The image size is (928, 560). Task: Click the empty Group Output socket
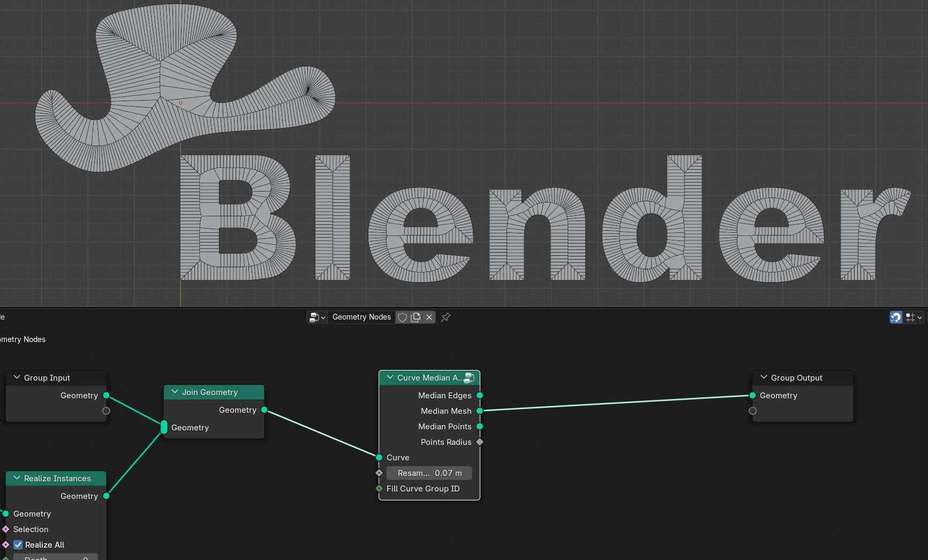coord(753,411)
